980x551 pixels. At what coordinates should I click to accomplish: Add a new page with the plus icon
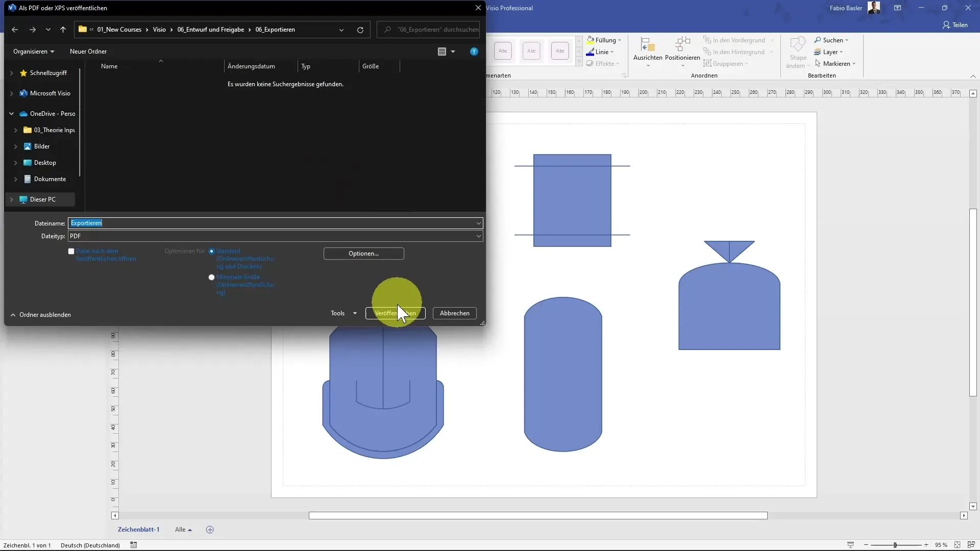(x=210, y=530)
